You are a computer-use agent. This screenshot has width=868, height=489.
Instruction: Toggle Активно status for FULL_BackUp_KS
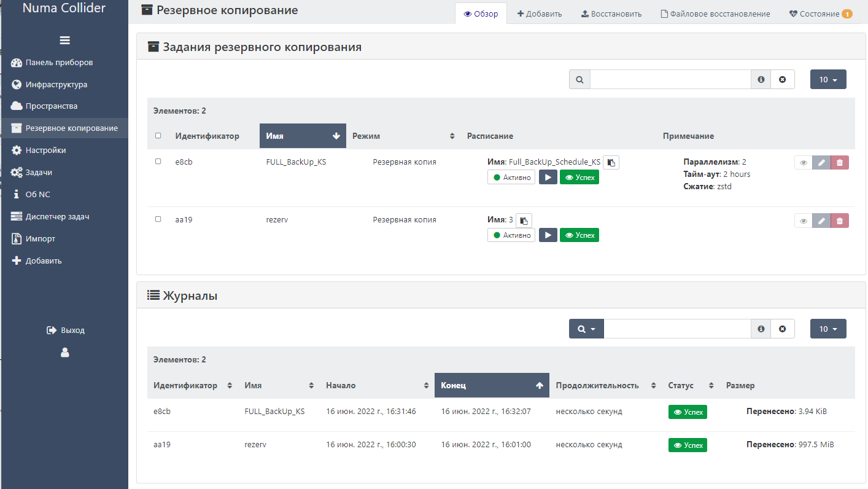coord(511,177)
